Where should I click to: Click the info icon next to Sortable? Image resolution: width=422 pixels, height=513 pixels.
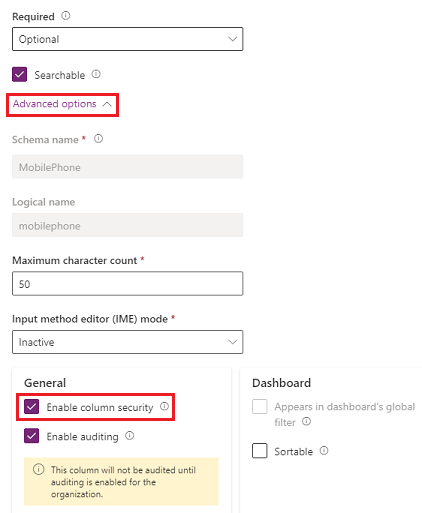(x=324, y=451)
